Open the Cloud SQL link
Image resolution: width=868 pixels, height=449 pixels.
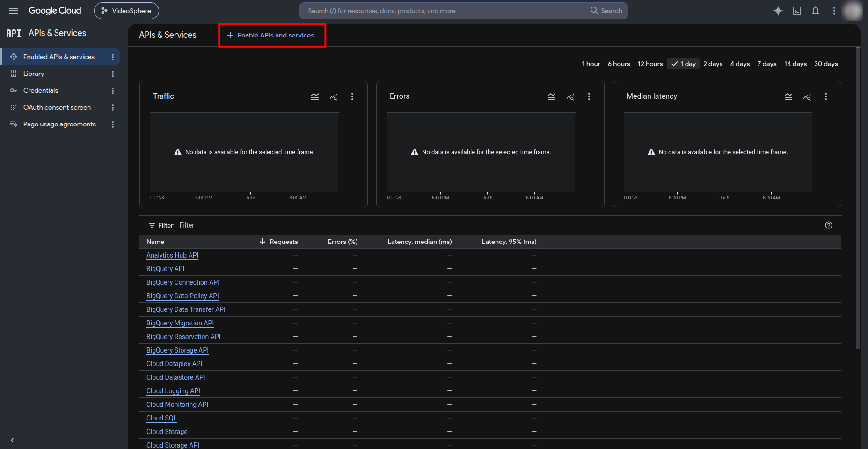(161, 418)
